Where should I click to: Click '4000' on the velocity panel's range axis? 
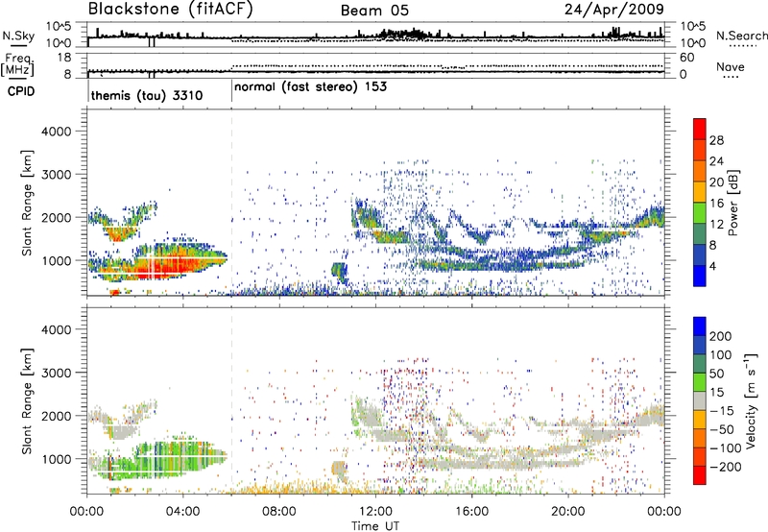[57, 329]
